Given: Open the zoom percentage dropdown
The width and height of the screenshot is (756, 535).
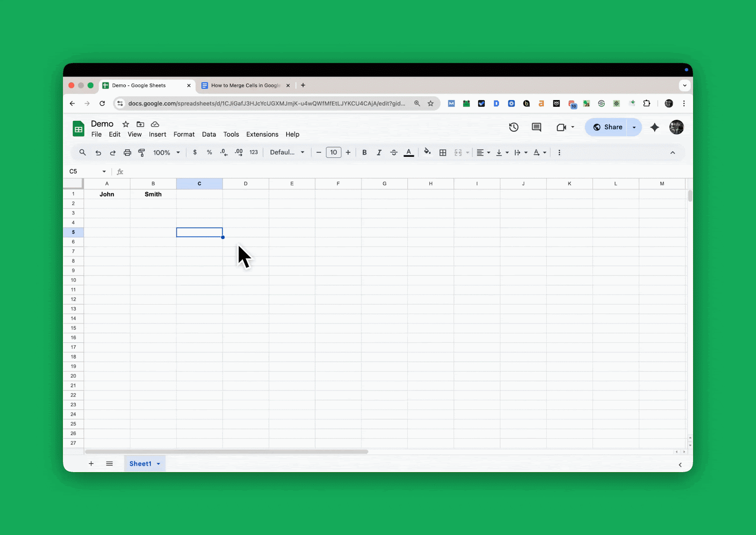Looking at the screenshot, I should coord(166,152).
